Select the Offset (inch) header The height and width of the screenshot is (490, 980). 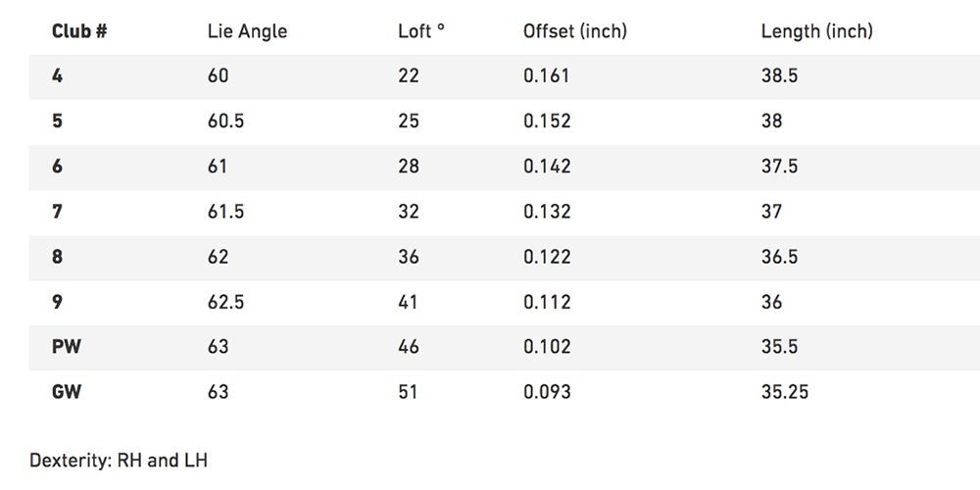pos(575,32)
